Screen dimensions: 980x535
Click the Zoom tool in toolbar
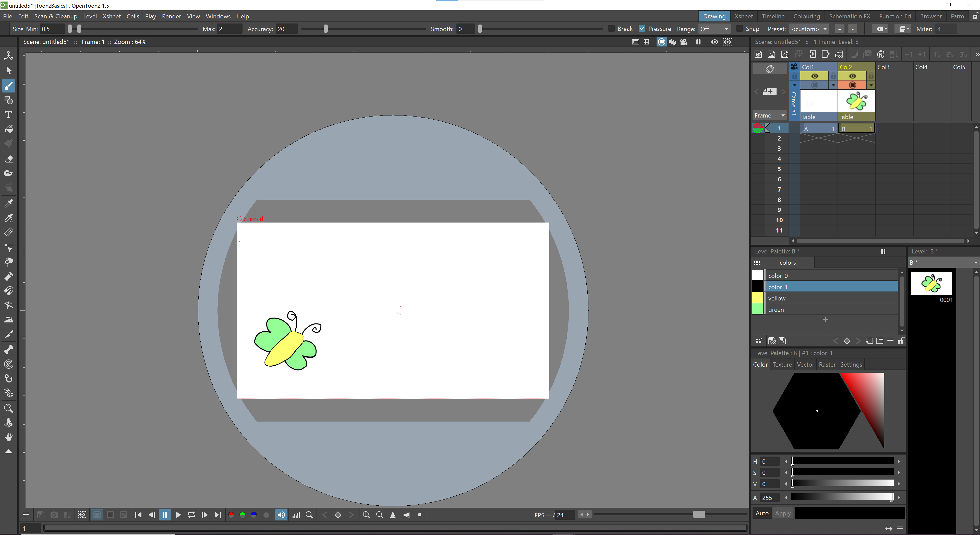[9, 409]
